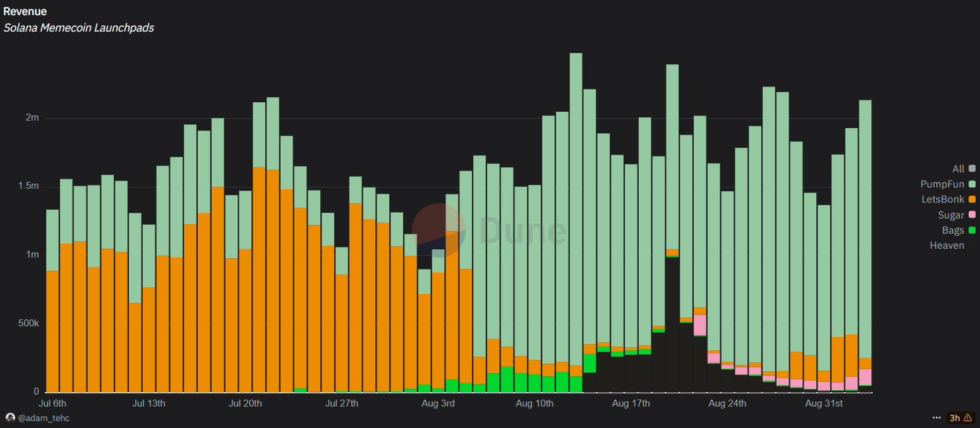Screen dimensions: 980x428
Task: Click the 1.5m y-axis label
Action: (29, 186)
